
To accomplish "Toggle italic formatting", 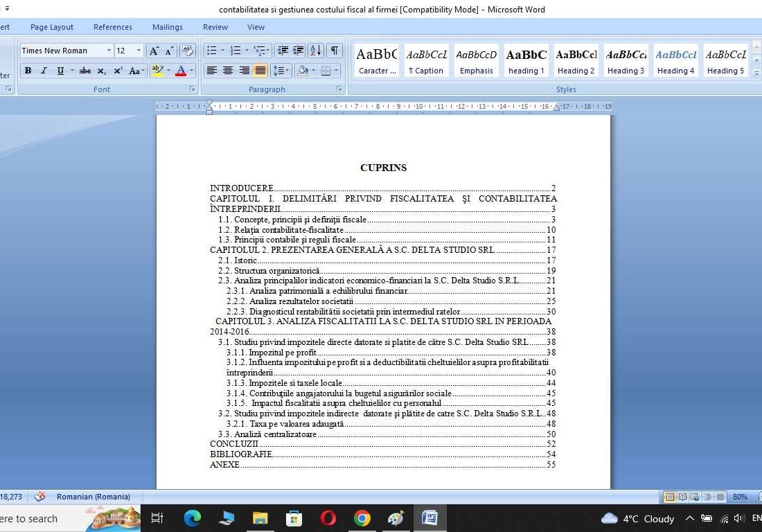I will pos(44,70).
